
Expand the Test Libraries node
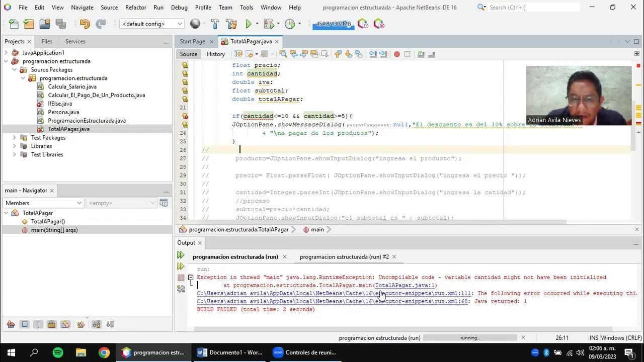[15, 155]
